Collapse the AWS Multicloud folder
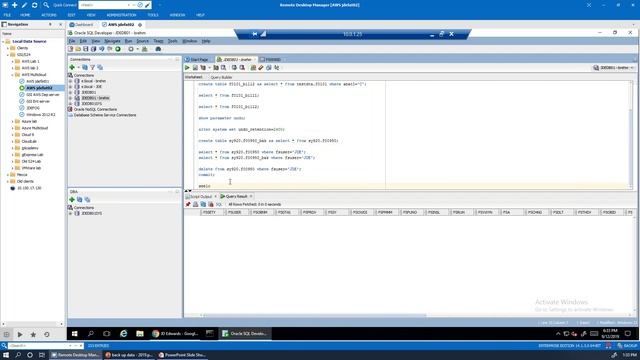640x360 pixels. [x=13, y=75]
